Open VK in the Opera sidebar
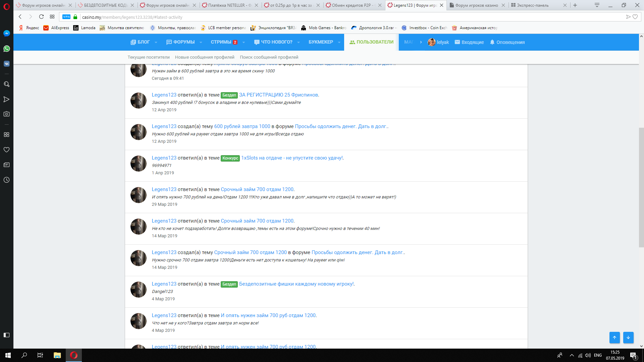The height and width of the screenshot is (362, 644). tap(7, 64)
